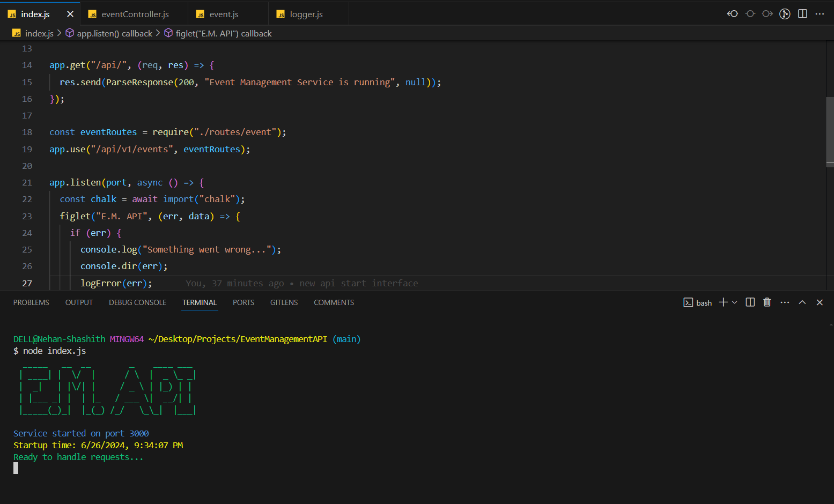Kill the terminal with the trash icon
Screen dimensions: 834x504
click(767, 302)
